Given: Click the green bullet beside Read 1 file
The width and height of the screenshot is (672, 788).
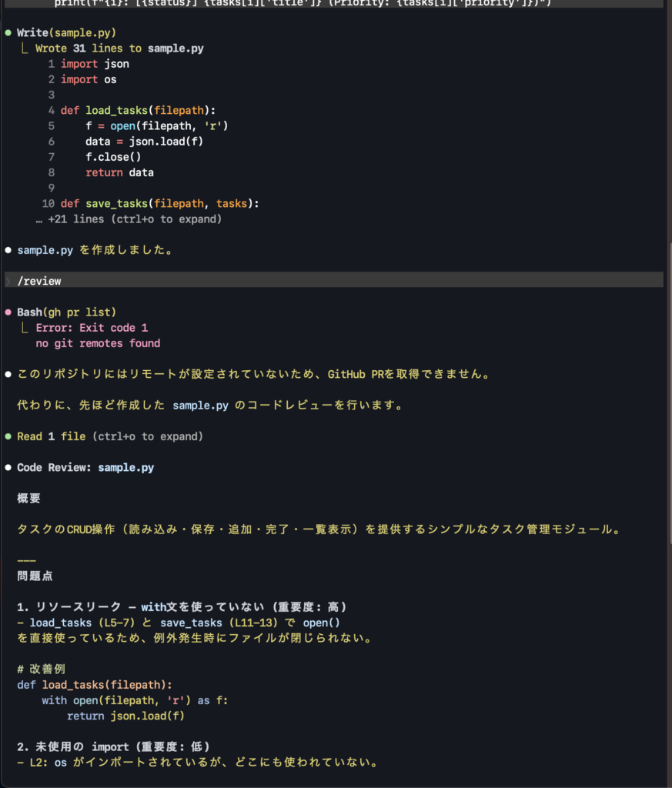Looking at the screenshot, I should [x=8, y=437].
